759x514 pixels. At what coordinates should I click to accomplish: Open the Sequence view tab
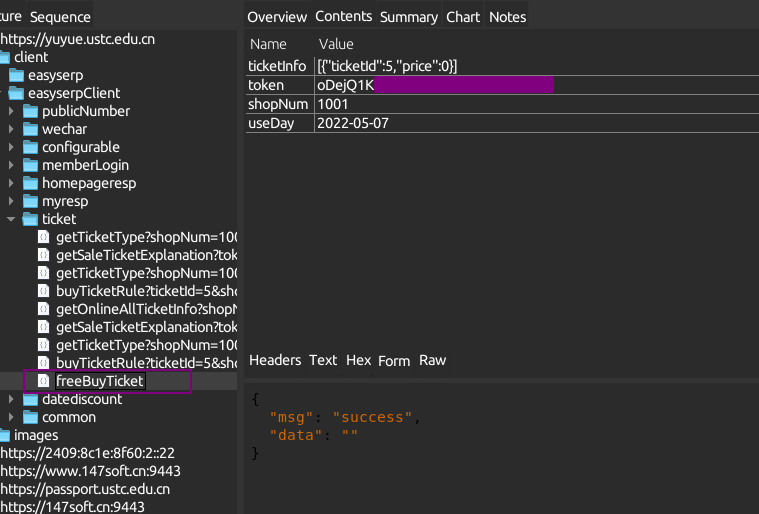pos(60,17)
